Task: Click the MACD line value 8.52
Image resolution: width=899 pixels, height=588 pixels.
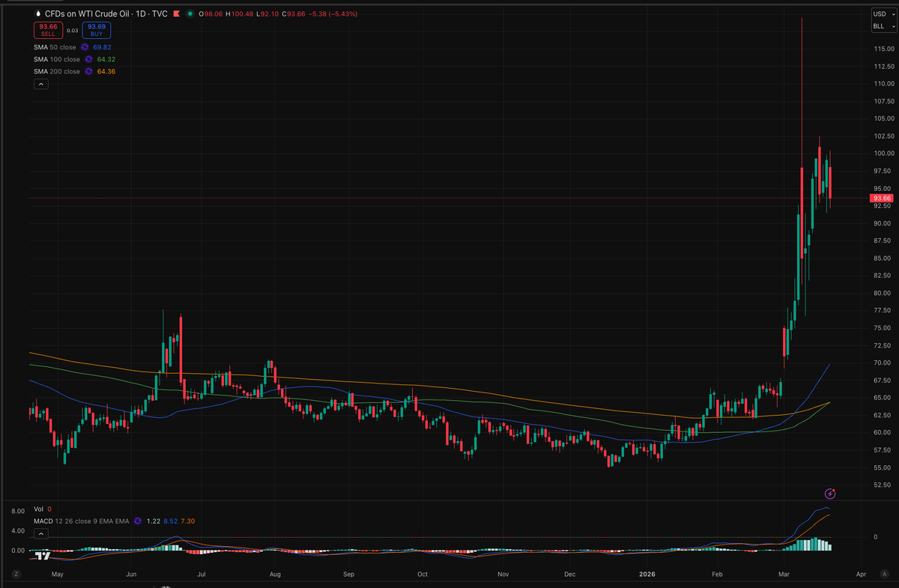Action: (x=169, y=521)
